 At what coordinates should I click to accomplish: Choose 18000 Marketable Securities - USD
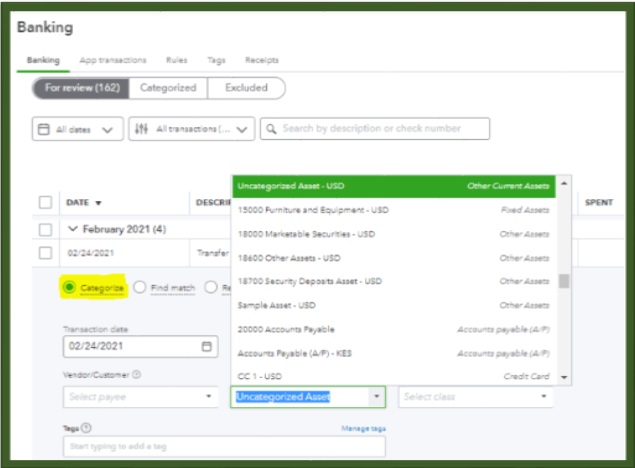394,234
